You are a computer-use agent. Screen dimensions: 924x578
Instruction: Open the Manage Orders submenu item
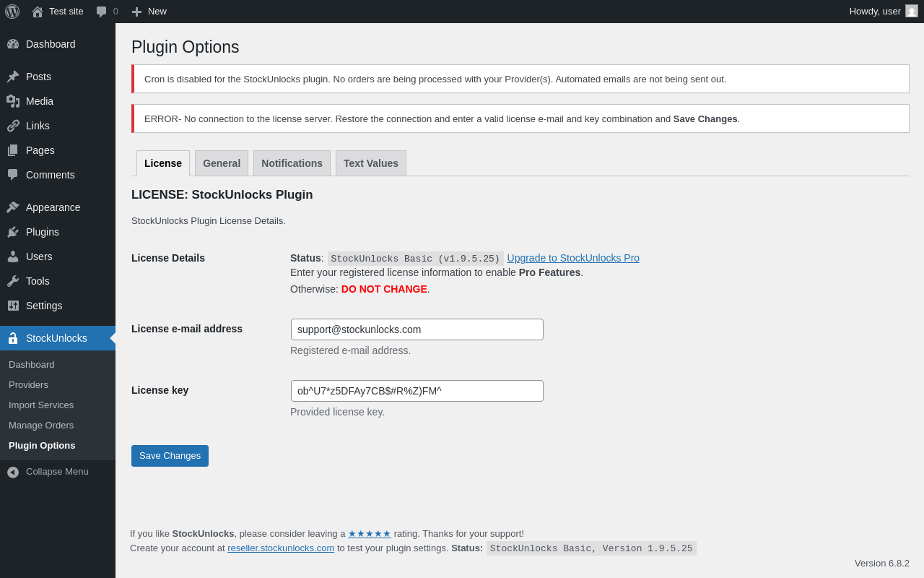point(41,425)
